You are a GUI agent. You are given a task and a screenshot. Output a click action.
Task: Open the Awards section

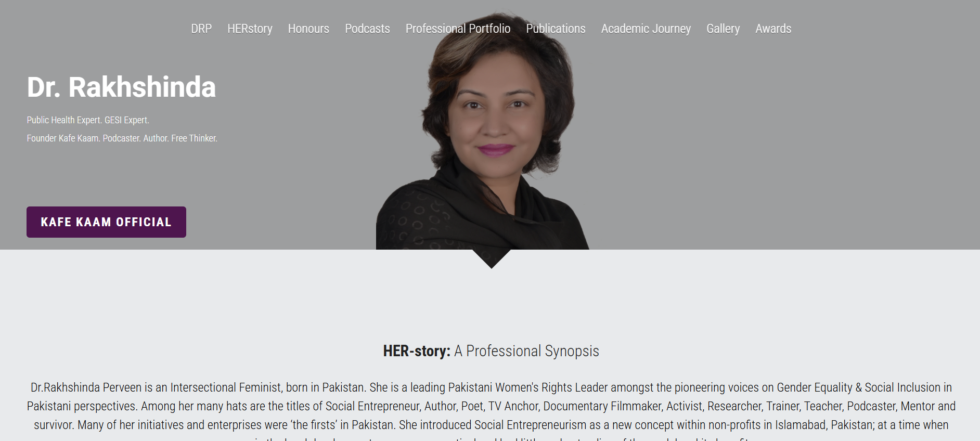(773, 29)
